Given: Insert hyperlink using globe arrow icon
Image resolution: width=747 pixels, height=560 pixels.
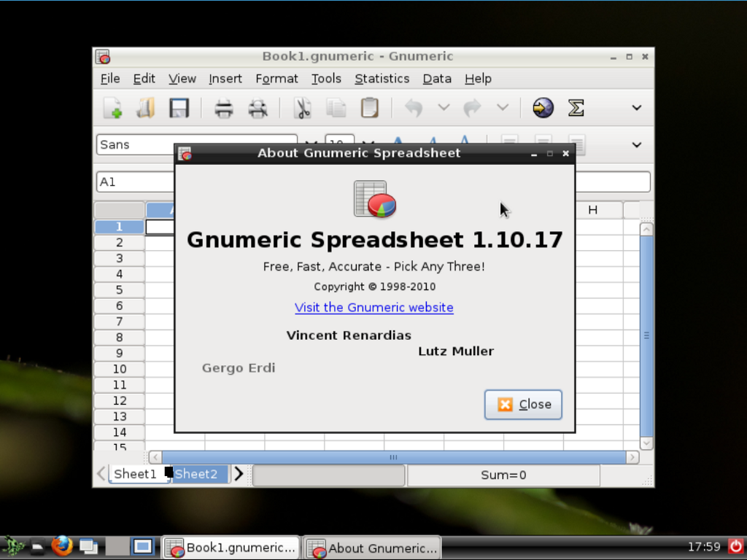Looking at the screenshot, I should point(543,108).
